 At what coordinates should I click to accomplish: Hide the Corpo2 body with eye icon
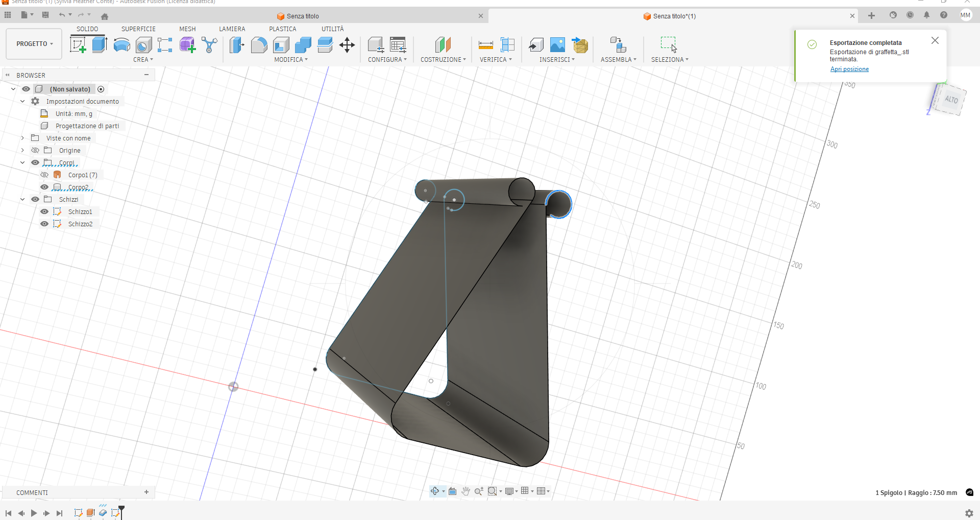click(44, 187)
